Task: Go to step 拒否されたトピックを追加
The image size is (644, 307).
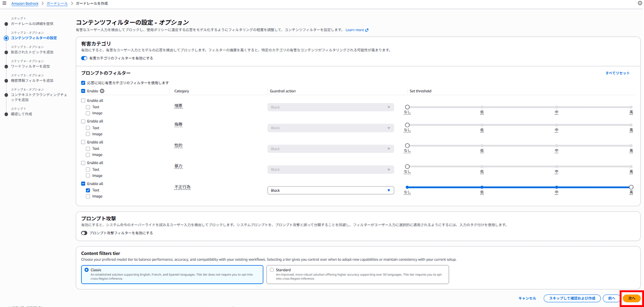Action: [x=32, y=52]
